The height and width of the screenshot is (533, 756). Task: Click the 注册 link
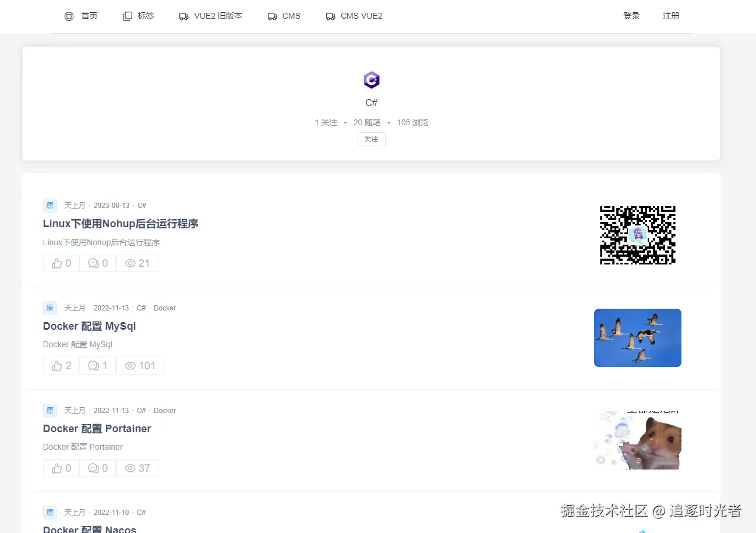[671, 16]
